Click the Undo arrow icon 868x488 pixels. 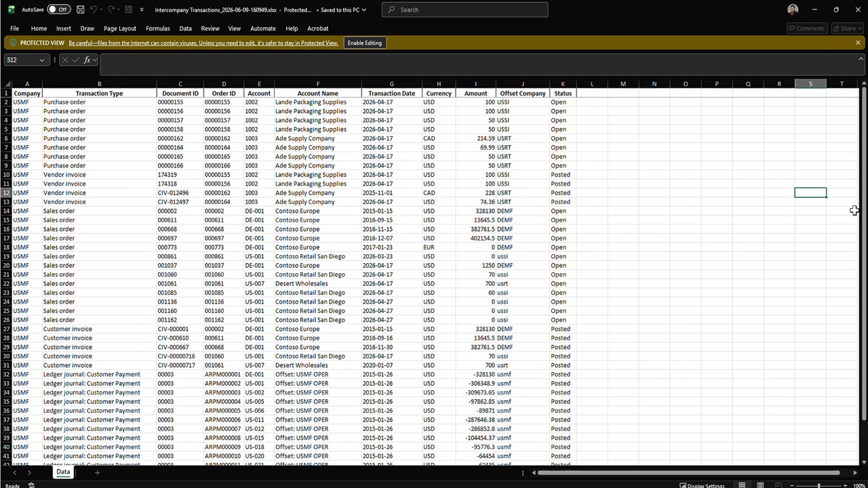point(94,9)
